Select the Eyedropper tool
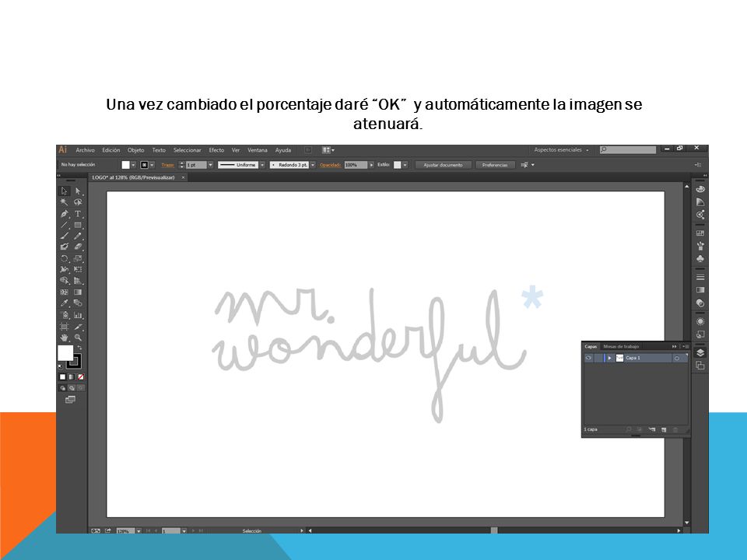 coord(65,303)
